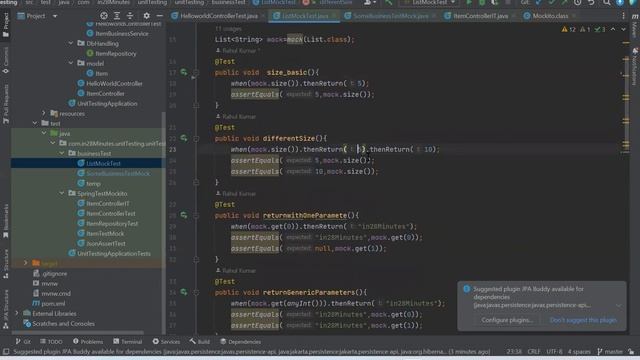Open Pull Requests tool window on left stripe

(5, 104)
